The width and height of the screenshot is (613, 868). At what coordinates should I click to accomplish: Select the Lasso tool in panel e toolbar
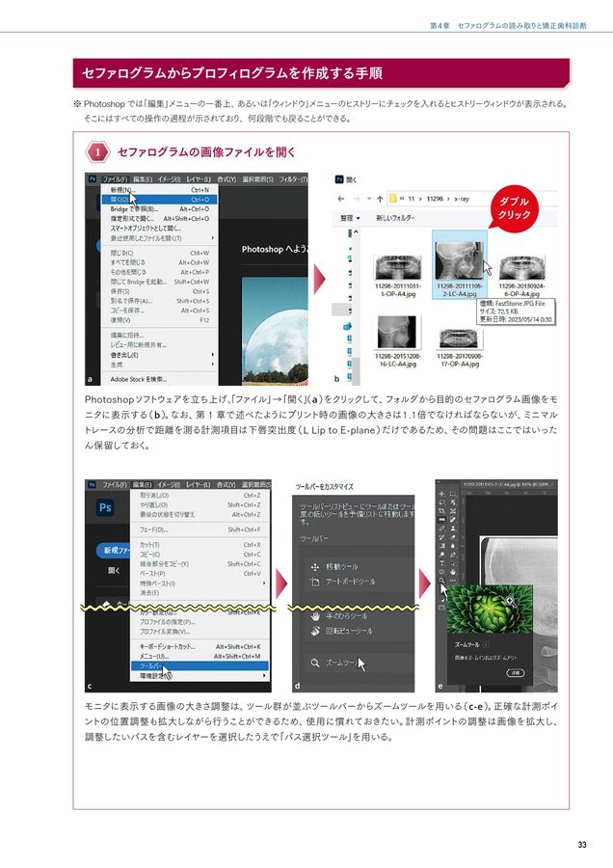(x=442, y=502)
